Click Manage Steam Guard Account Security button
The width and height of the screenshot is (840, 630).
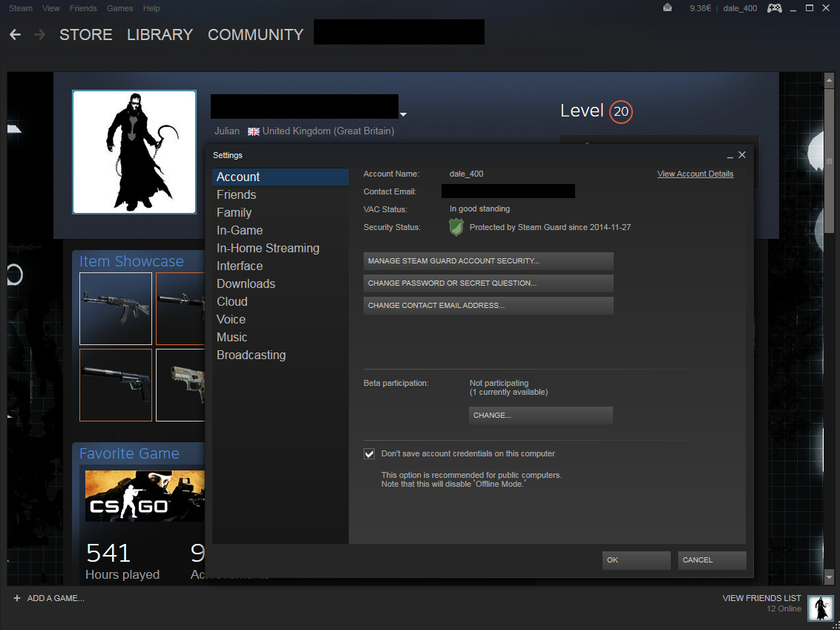click(x=488, y=261)
